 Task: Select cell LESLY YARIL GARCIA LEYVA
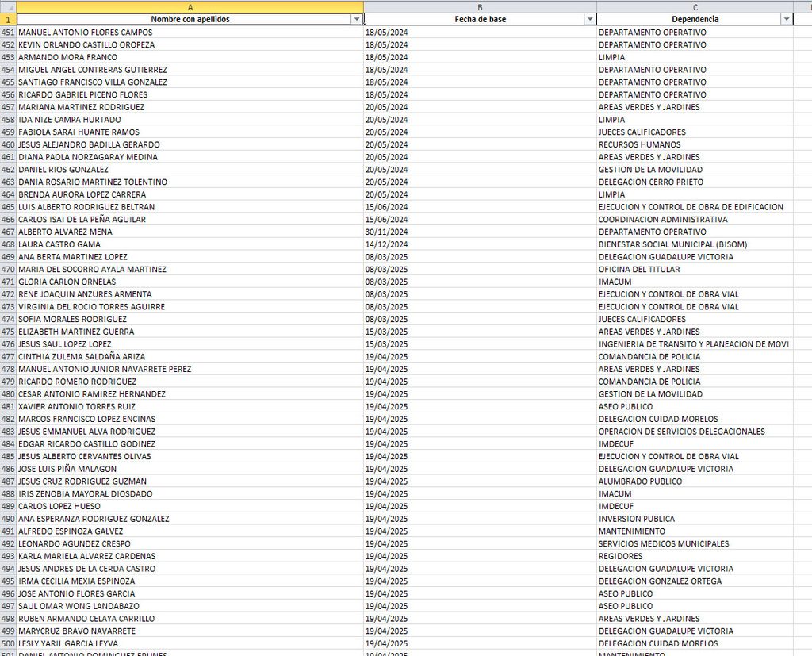190,643
